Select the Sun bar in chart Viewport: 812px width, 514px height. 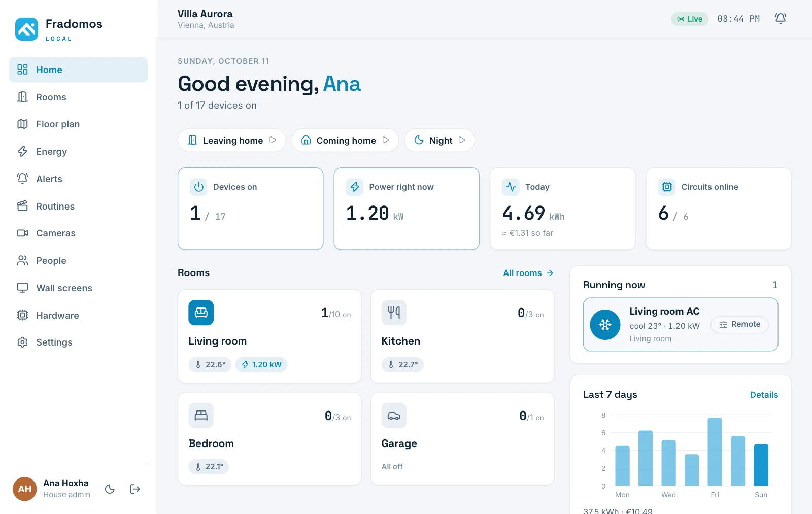click(761, 465)
